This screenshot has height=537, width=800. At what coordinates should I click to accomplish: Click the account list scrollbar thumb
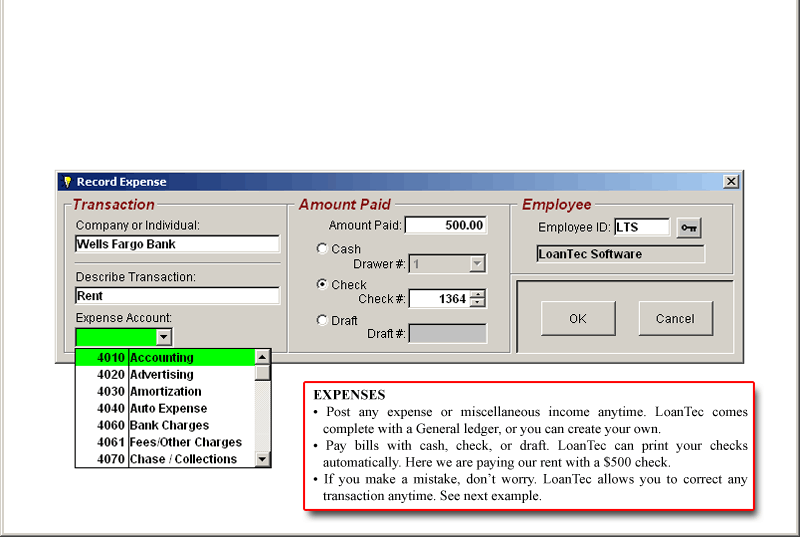coord(262,373)
